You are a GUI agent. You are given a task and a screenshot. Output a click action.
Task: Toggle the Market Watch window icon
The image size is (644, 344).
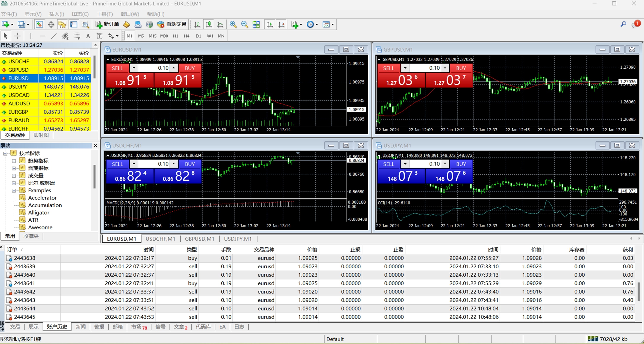point(39,24)
